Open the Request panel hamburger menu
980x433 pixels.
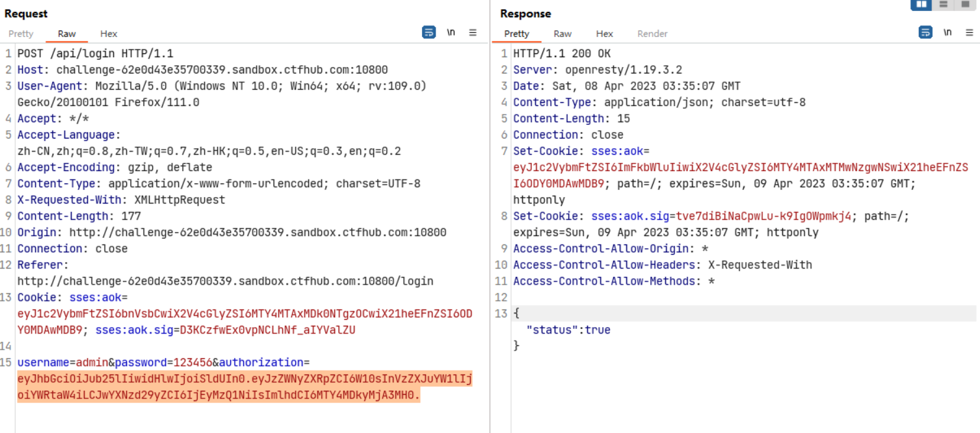473,33
